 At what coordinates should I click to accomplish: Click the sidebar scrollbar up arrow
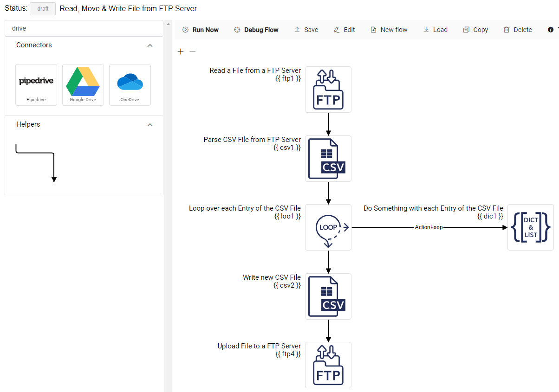(x=168, y=24)
